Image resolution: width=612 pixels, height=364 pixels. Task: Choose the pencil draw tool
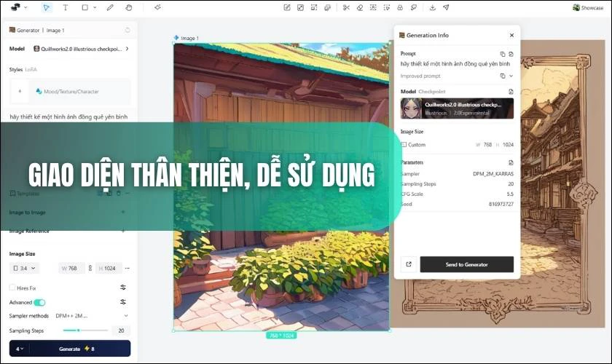coord(110,7)
